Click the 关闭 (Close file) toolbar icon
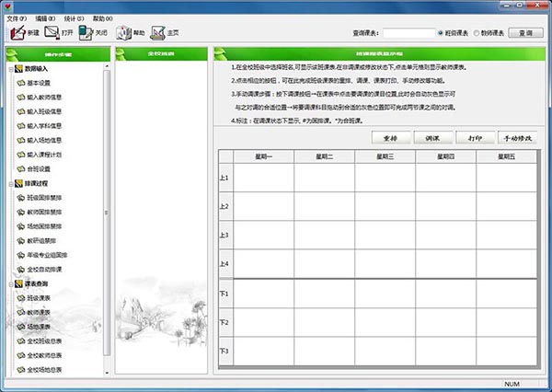This screenshot has width=552, height=392. click(86, 33)
